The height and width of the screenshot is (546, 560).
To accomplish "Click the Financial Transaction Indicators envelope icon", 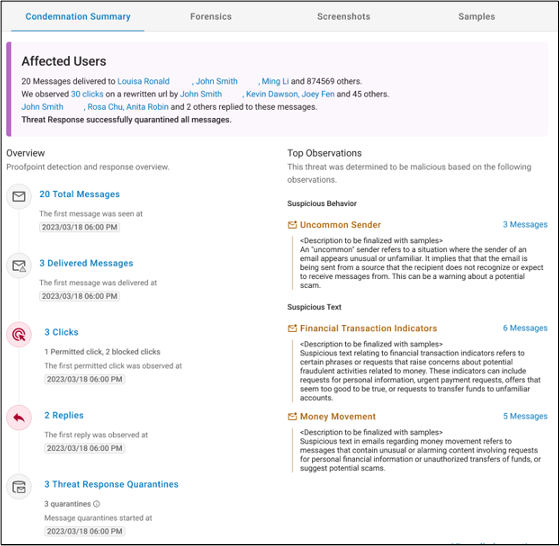I will [292, 328].
